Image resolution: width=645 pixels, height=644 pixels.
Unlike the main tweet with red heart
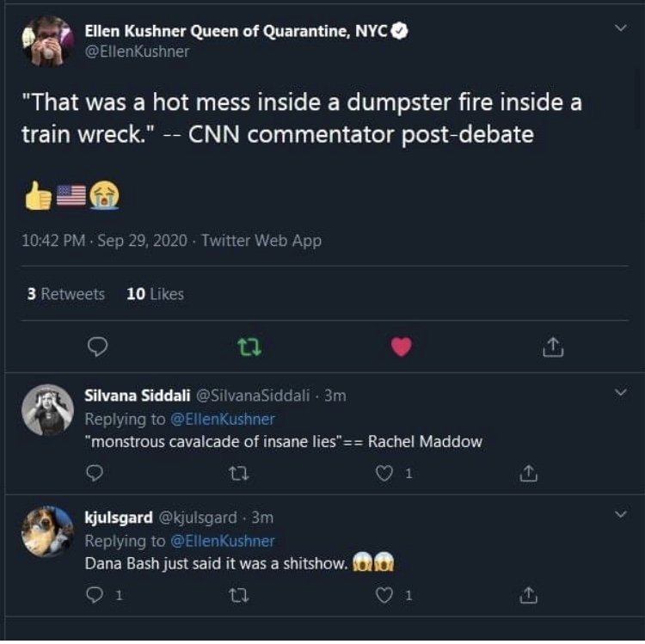(401, 347)
